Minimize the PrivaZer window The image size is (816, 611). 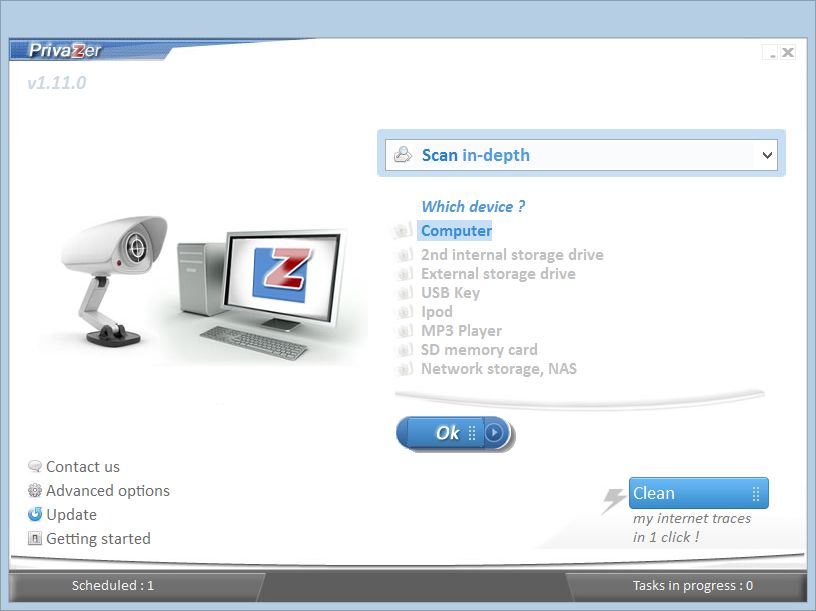(771, 53)
